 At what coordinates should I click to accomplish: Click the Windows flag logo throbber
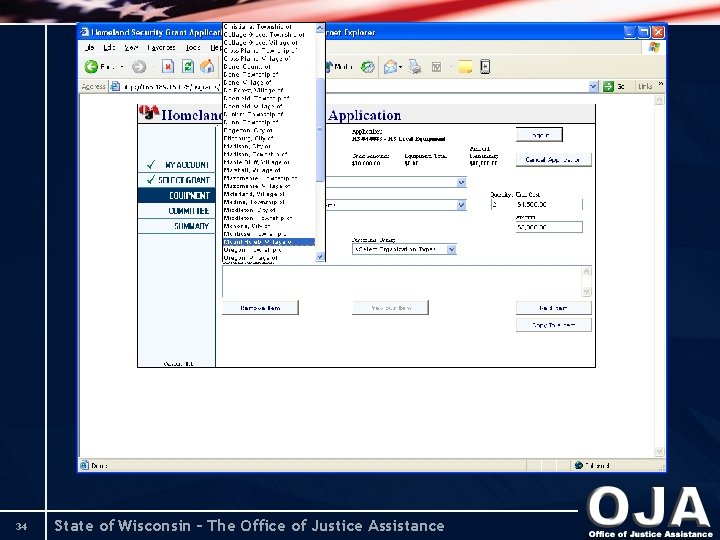coord(654,47)
